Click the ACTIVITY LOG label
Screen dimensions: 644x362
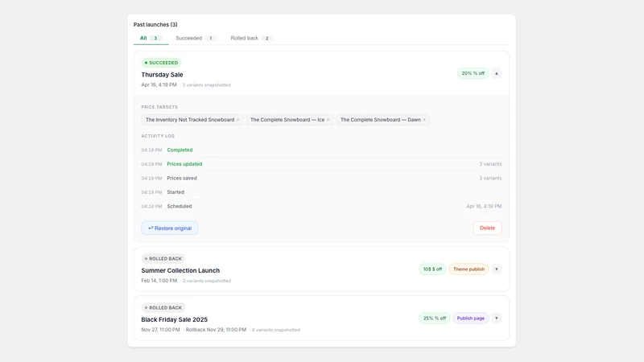pyautogui.click(x=158, y=136)
